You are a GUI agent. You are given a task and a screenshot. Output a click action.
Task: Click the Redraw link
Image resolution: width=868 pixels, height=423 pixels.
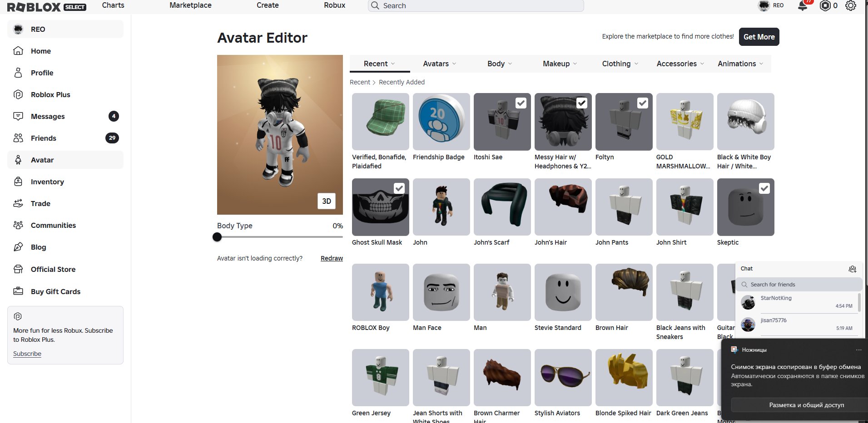(x=332, y=258)
